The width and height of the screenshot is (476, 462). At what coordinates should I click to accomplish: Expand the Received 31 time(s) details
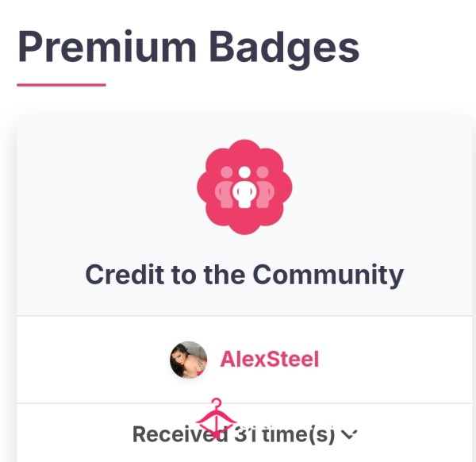(244, 434)
